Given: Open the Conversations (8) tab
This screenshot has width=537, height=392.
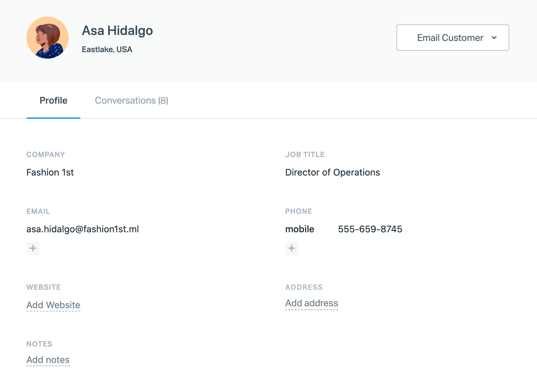Looking at the screenshot, I should click(x=132, y=101).
